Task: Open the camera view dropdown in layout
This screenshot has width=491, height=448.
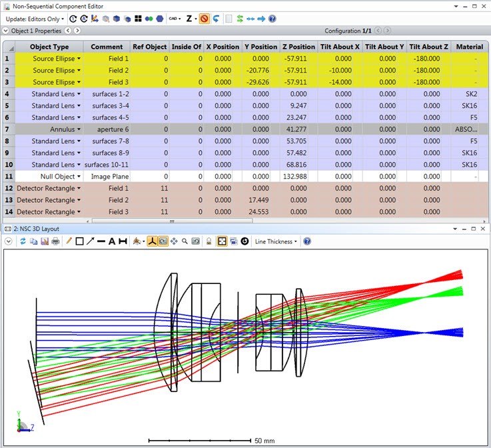Action: tap(139, 241)
